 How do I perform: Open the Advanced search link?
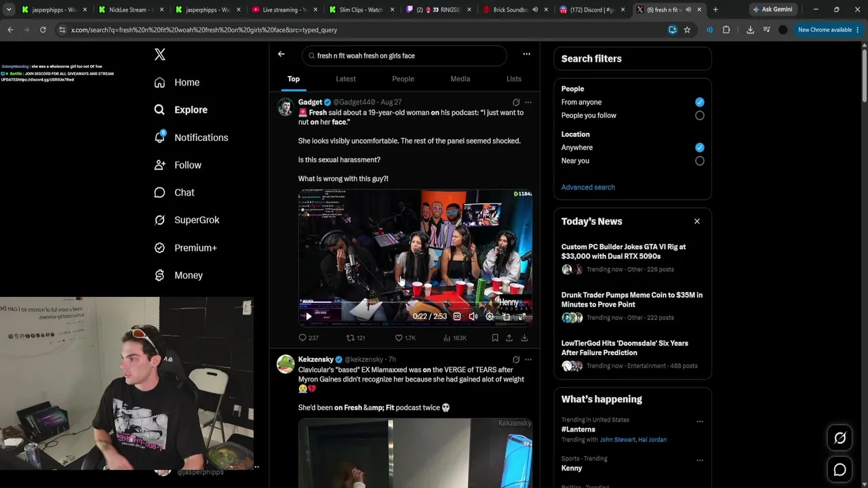588,187
